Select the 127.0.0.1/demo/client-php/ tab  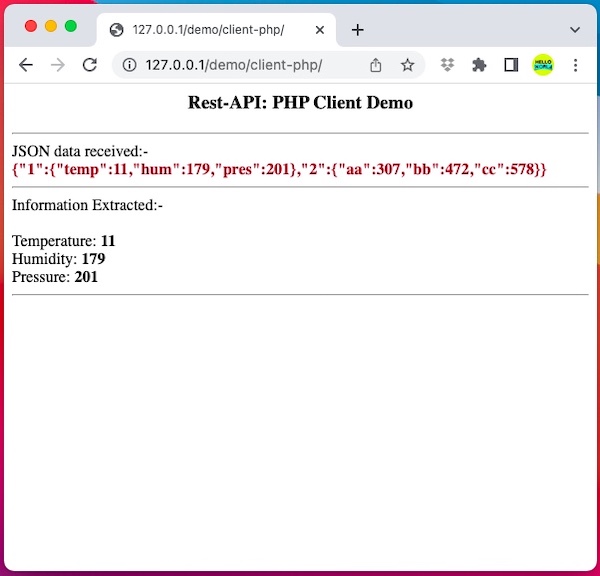(217, 30)
